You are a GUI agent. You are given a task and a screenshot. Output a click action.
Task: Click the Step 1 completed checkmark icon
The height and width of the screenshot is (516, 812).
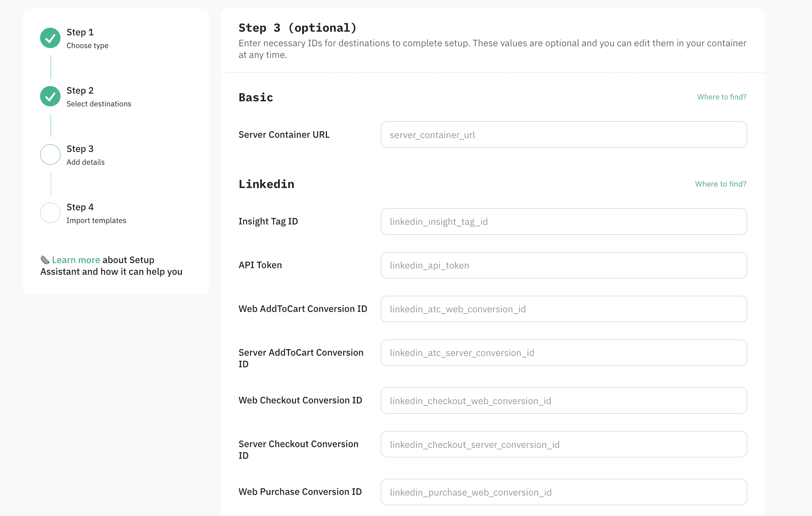(x=50, y=38)
